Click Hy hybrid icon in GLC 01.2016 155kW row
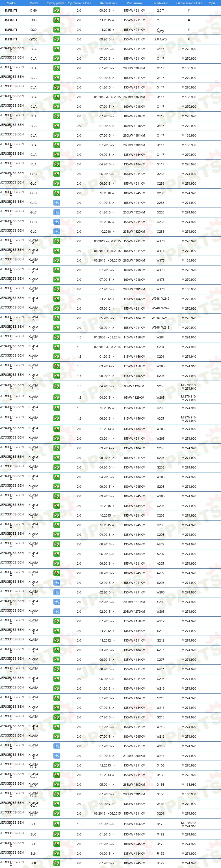221x868 pixels. click(x=57, y=202)
